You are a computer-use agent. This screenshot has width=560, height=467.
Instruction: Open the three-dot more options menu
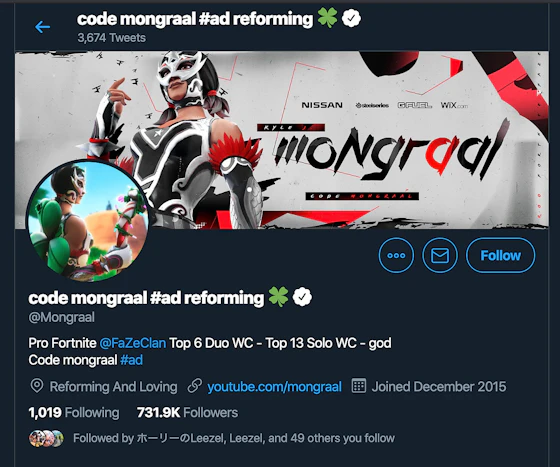pyautogui.click(x=396, y=255)
